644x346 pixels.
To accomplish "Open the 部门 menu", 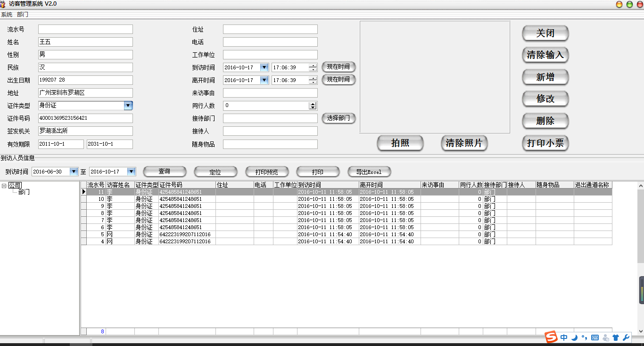I will (23, 15).
